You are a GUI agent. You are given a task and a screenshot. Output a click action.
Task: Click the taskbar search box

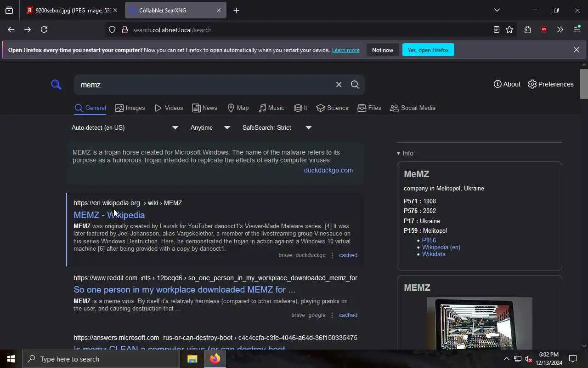pyautogui.click(x=101, y=359)
